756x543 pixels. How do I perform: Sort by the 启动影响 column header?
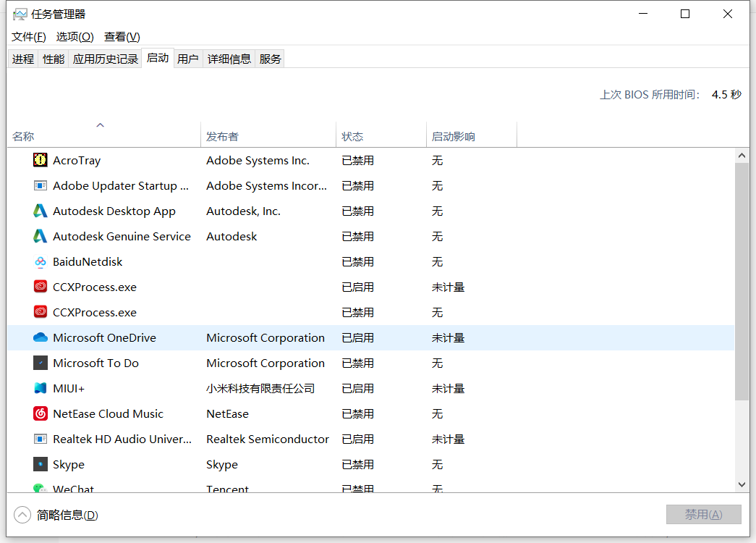[x=472, y=135]
